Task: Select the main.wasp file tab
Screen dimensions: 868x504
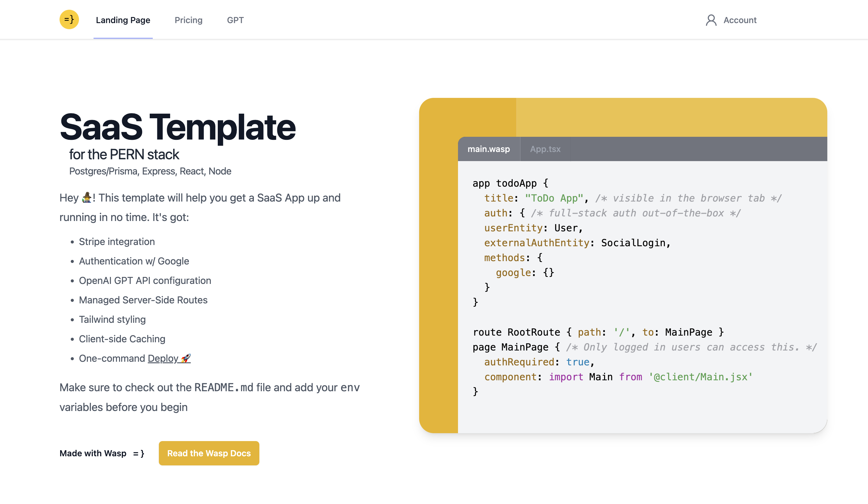Action: [489, 149]
